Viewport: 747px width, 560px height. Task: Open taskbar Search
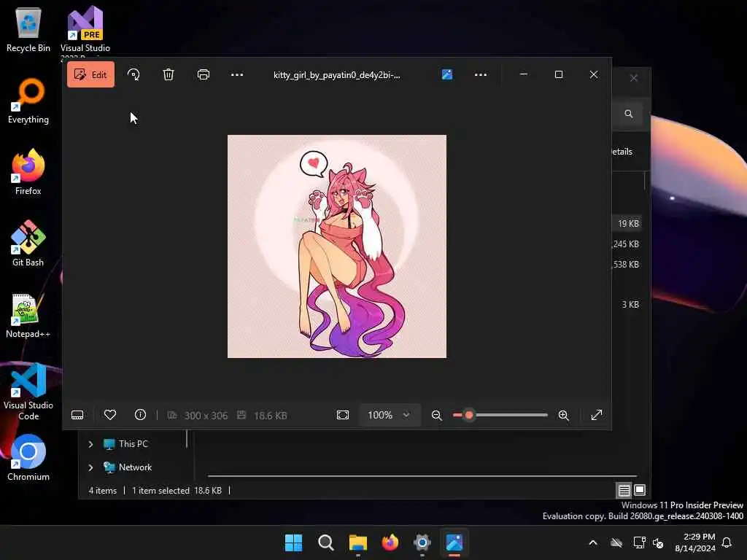(326, 542)
